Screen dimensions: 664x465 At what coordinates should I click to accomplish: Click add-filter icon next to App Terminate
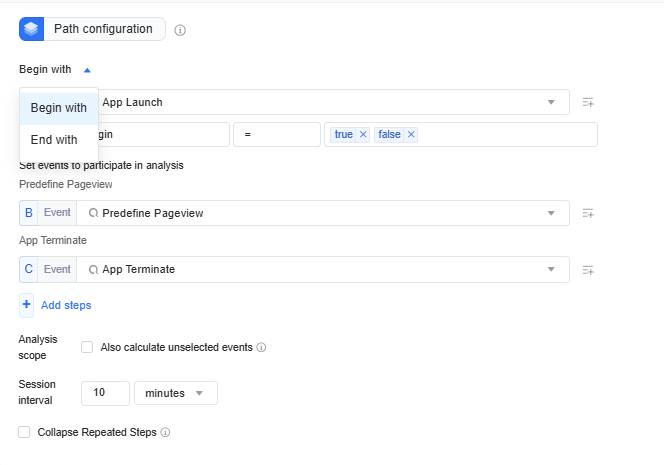pyautogui.click(x=588, y=270)
